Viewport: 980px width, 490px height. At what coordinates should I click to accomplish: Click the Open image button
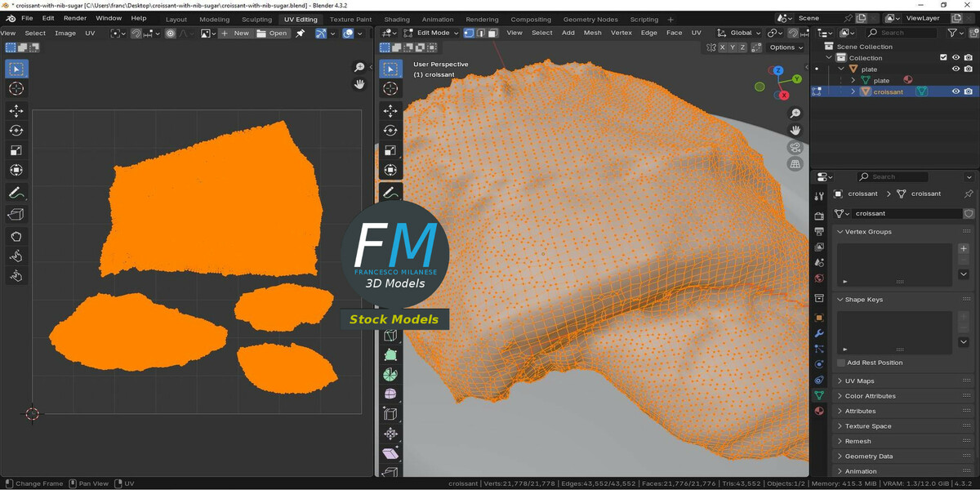272,33
